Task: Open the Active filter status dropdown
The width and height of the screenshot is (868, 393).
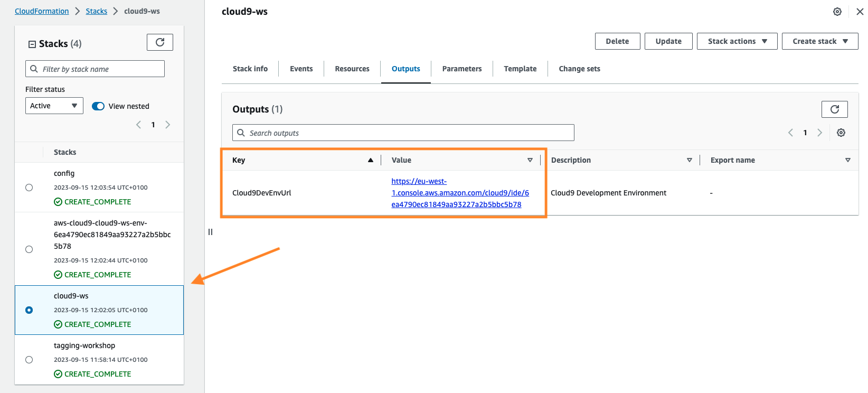Action: click(54, 106)
